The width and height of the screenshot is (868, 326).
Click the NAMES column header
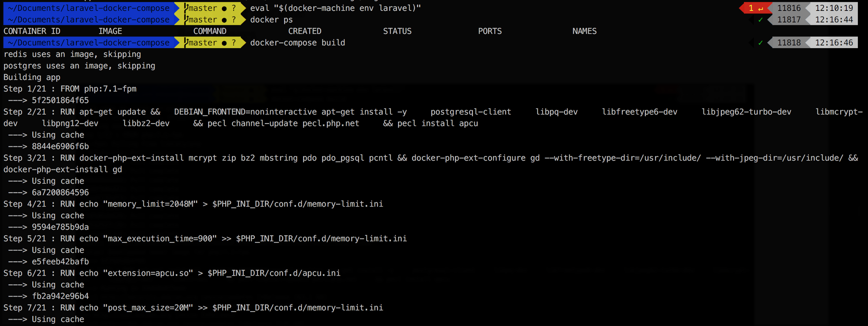pos(584,31)
